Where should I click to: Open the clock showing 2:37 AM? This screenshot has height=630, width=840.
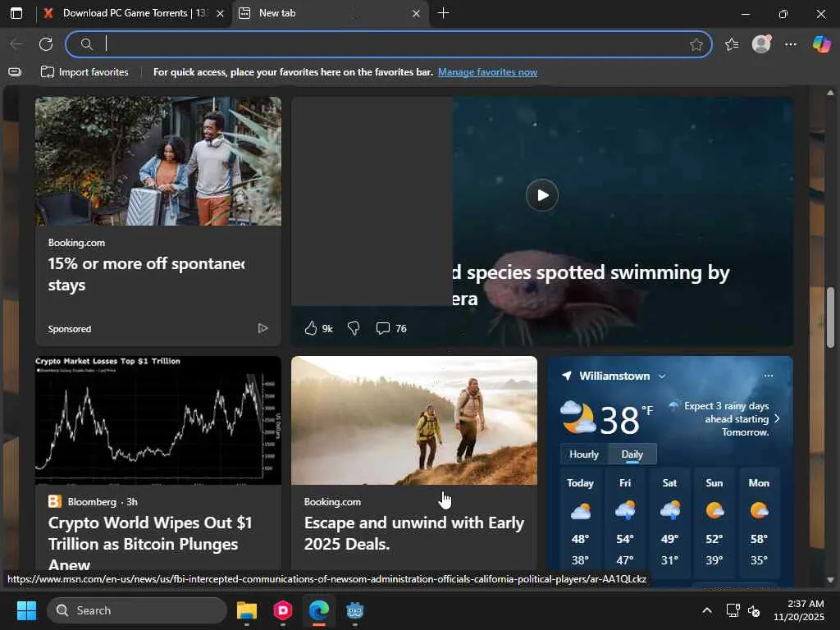point(798,610)
